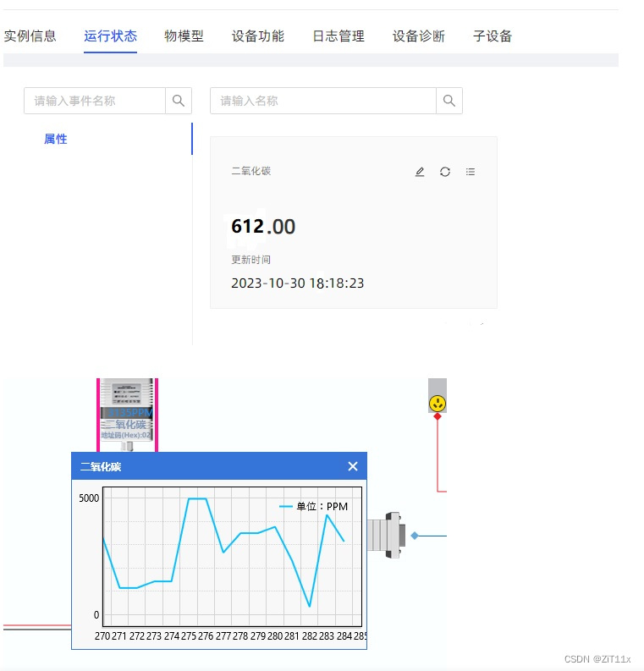644x671 pixels.
Task: Click the 二氧化碳 popup title bar
Action: click(x=219, y=466)
